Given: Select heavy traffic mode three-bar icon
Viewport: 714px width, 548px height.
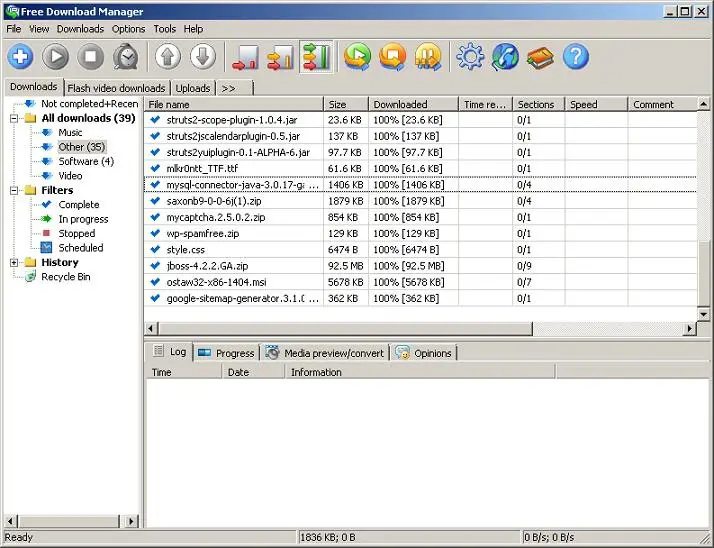Looking at the screenshot, I should (x=316, y=57).
